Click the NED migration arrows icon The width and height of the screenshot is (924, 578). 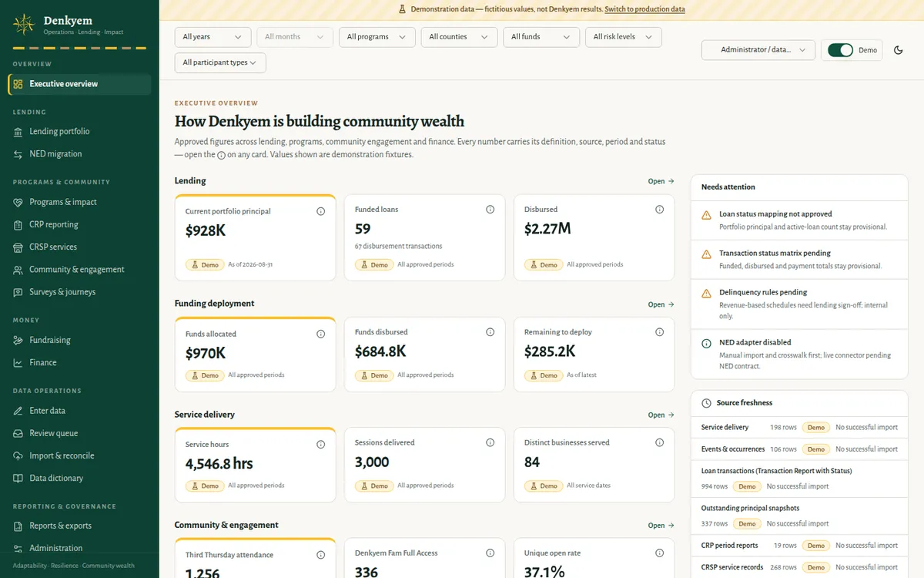tap(18, 154)
